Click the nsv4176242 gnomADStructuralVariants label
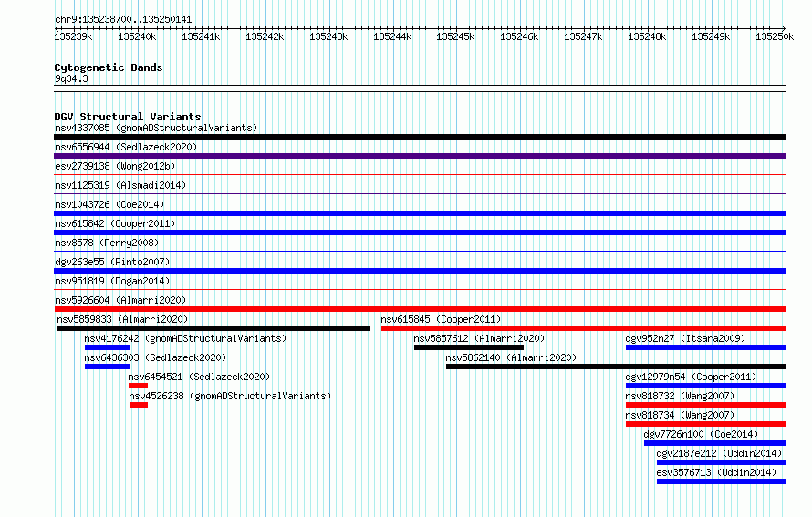 [x=185, y=338]
